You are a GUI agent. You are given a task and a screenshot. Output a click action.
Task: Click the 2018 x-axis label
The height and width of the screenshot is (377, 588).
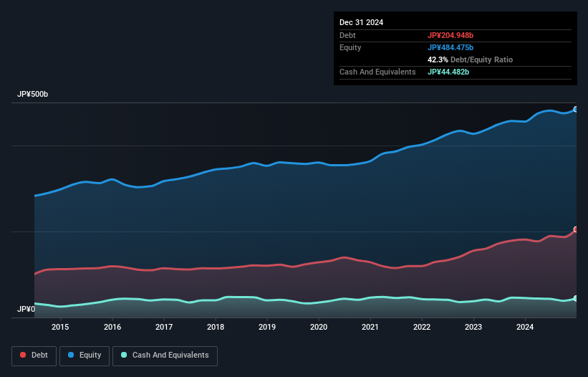[x=216, y=327]
